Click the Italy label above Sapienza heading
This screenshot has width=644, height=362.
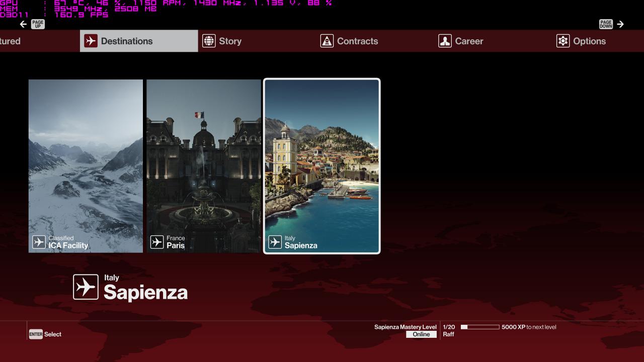[x=112, y=278]
